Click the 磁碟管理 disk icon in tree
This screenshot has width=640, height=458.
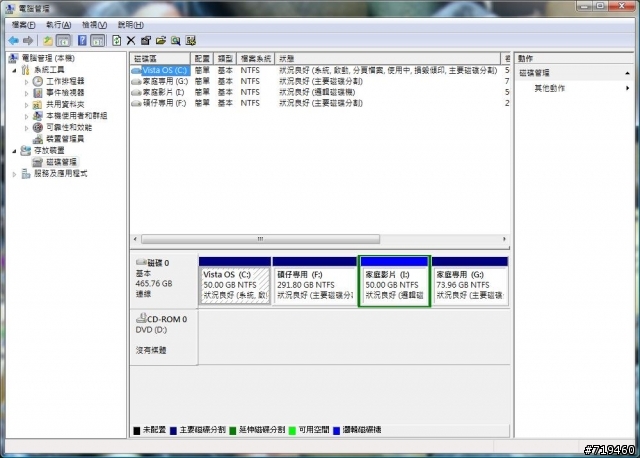38,162
